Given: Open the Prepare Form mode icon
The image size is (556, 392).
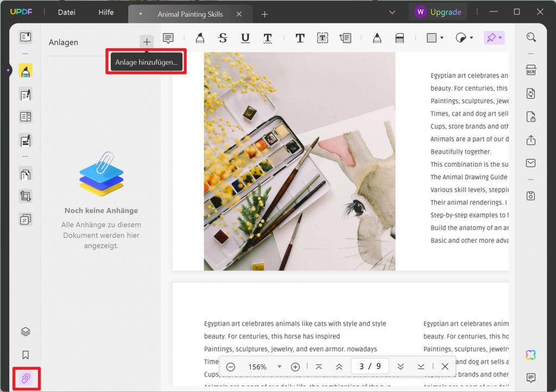Looking at the screenshot, I should (x=26, y=117).
